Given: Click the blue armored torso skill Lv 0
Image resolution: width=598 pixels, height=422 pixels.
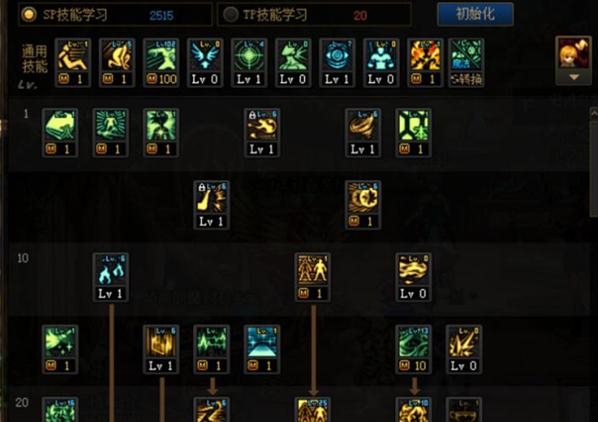Looking at the screenshot, I should point(381,63).
